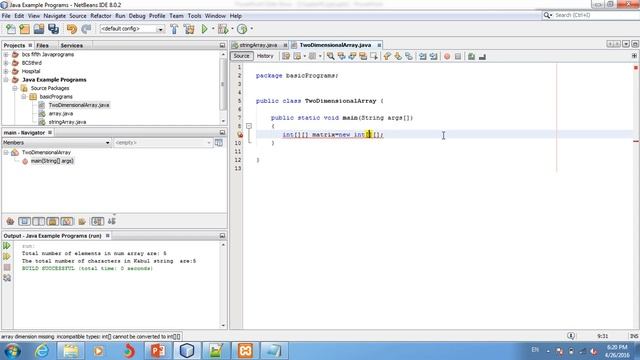Click the Debug Project icon
Image resolution: width=640 pixels, height=360 pixels.
click(223, 29)
